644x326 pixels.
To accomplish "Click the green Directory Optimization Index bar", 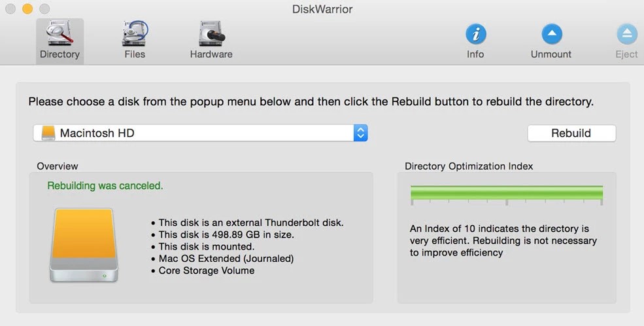I will (x=506, y=192).
